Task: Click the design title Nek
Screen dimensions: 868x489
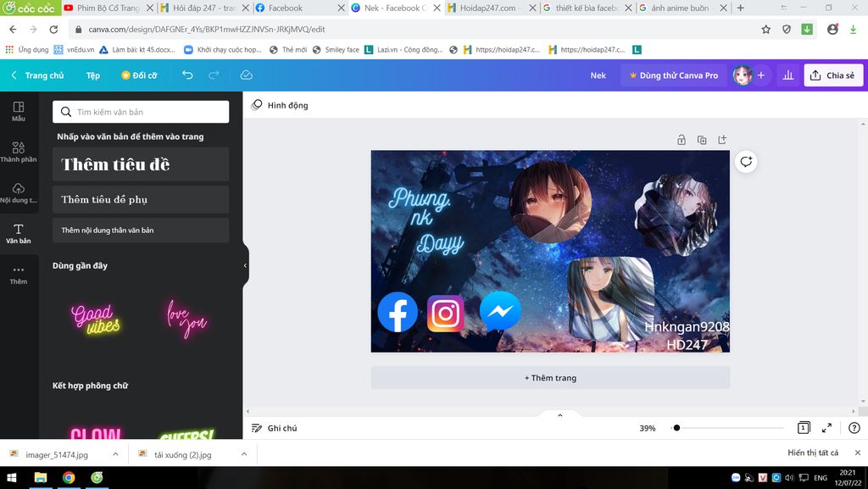Action: [x=598, y=75]
